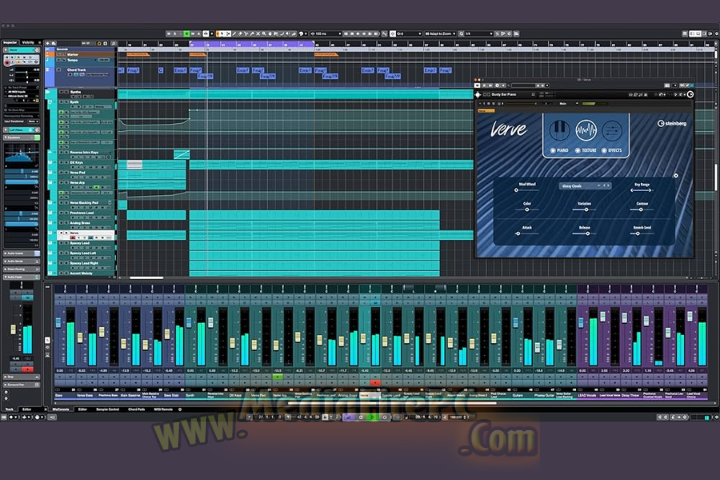Screen dimensions: 720x480
Task: Click the quantize magnifier icon beside 1/4 field
Action: coord(461,34)
